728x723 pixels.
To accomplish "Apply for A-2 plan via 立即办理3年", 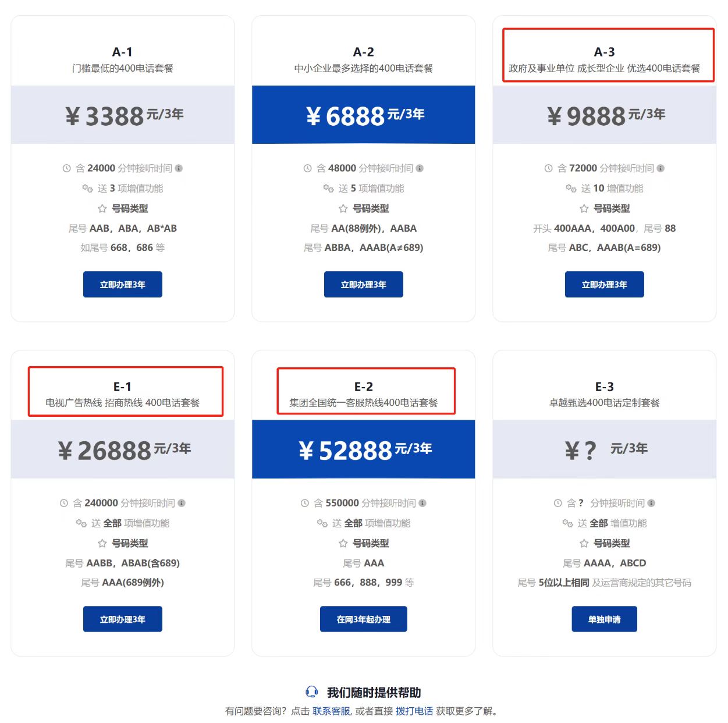I will [x=364, y=285].
